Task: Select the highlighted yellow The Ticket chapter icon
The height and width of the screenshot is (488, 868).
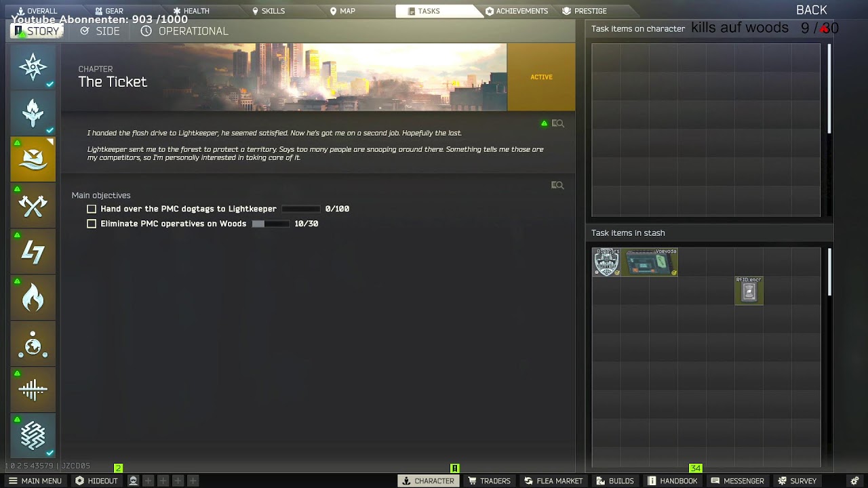Action: pyautogui.click(x=33, y=159)
